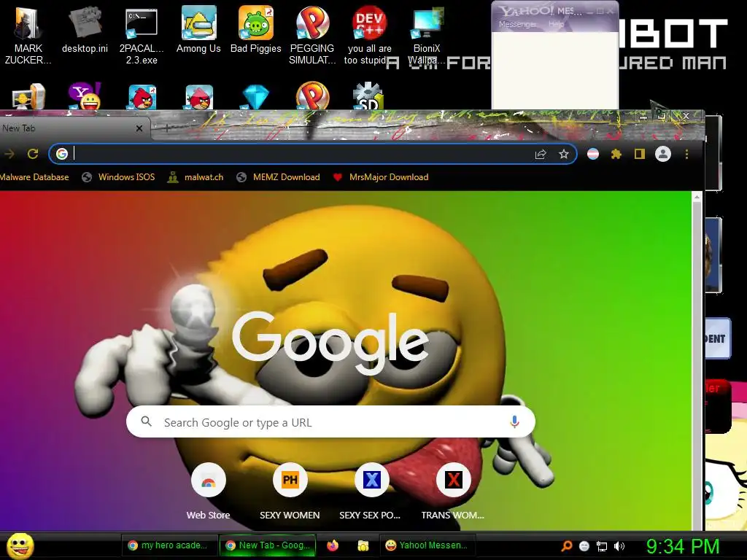Toggle the Chrome side panel icon
The width and height of the screenshot is (747, 560).
[639, 154]
